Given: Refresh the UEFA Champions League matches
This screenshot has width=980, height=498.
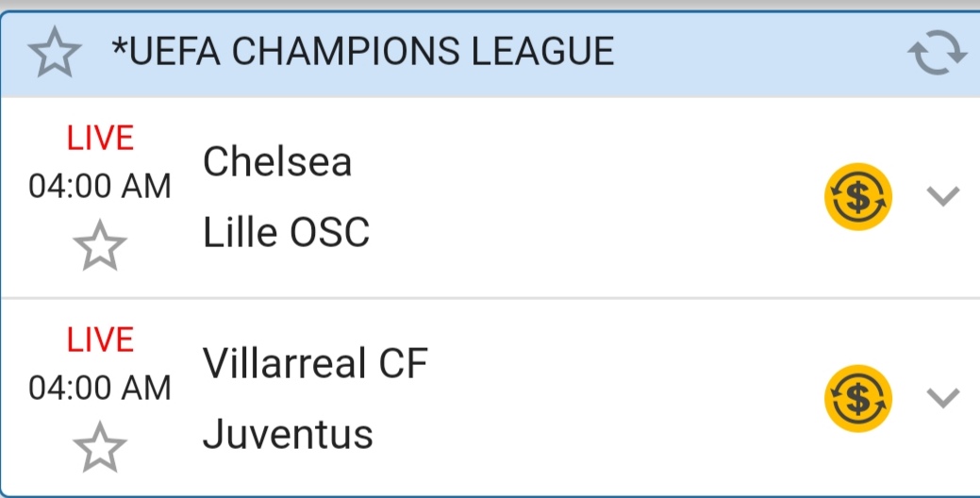Looking at the screenshot, I should 937,54.
